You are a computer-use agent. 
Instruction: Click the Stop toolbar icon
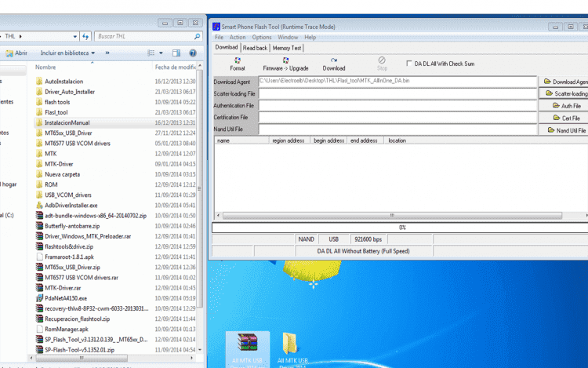pos(382,64)
